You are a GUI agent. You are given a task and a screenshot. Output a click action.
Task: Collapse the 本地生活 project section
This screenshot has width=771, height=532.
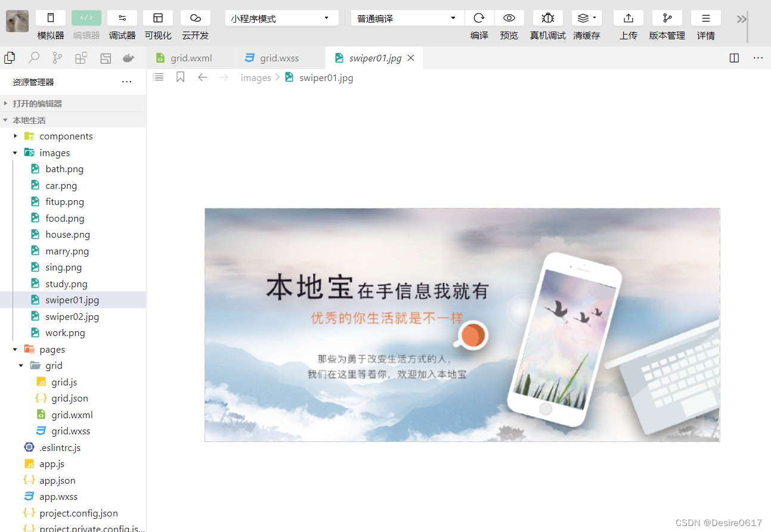coord(73,120)
